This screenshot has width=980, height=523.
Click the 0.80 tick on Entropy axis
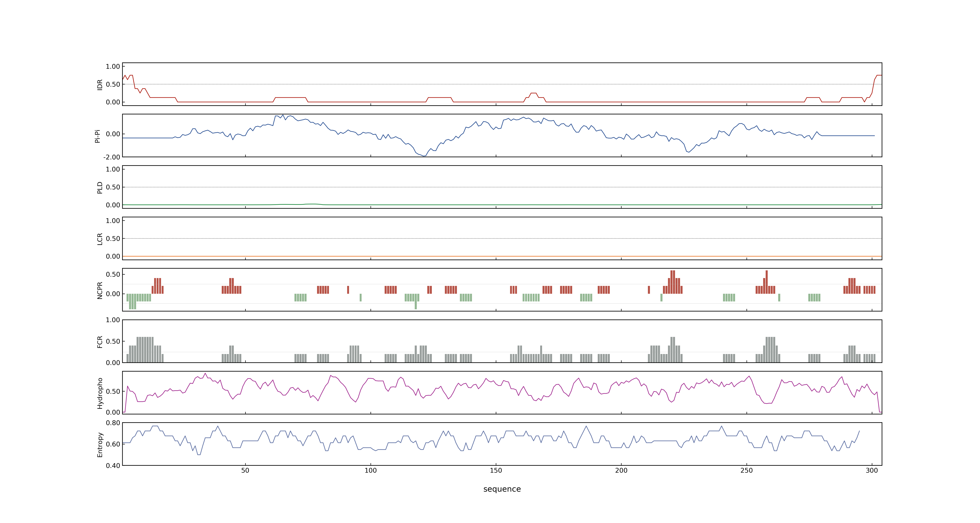tap(113, 423)
